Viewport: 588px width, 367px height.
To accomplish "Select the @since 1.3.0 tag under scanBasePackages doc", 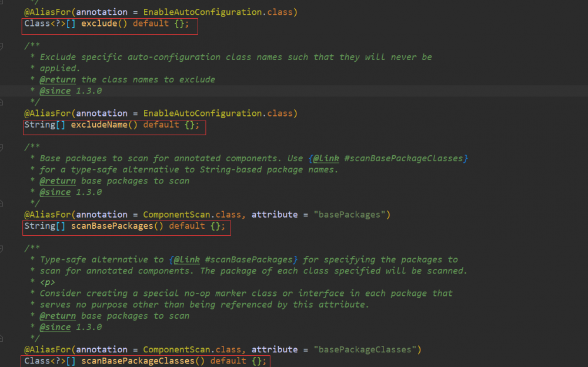I will click(x=55, y=192).
